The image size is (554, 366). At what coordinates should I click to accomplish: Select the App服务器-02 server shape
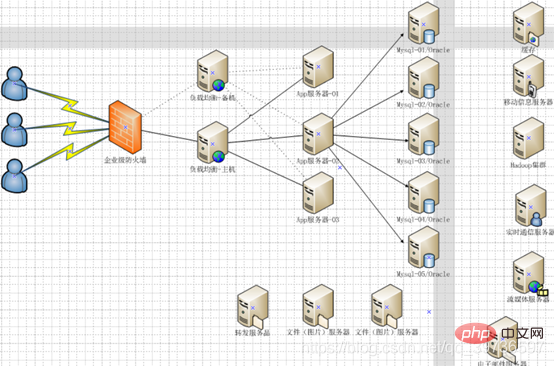pyautogui.click(x=318, y=134)
